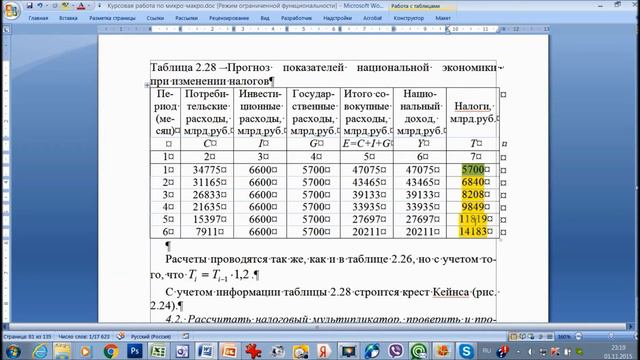Viewport: 640px width, 360px height.
Task: Open the Office button menu
Action: [12, 11]
